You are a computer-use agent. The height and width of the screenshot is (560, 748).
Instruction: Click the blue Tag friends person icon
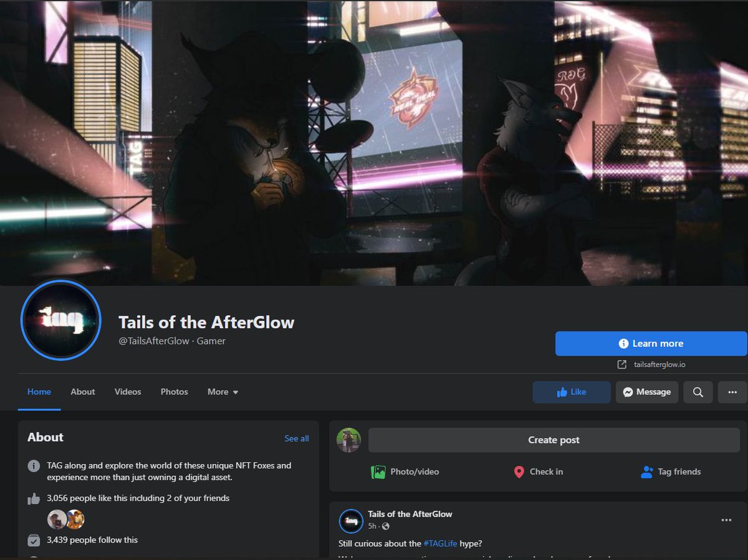[x=646, y=472]
